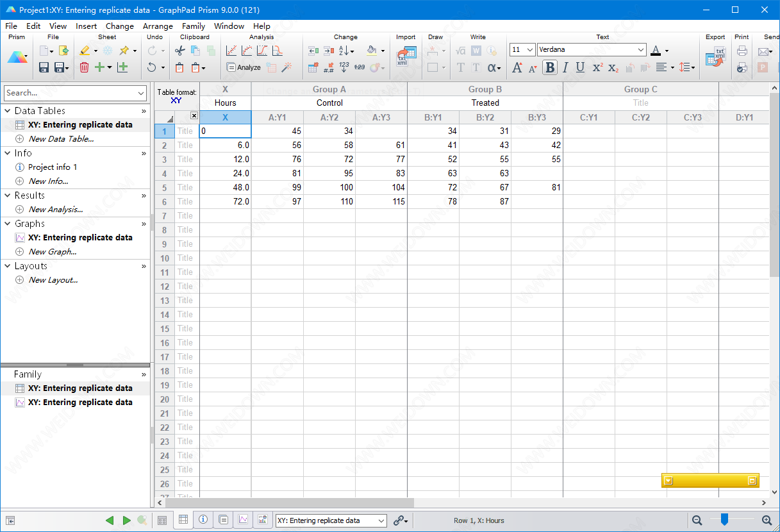
Task: Click the increase font size icon
Action: (x=518, y=67)
